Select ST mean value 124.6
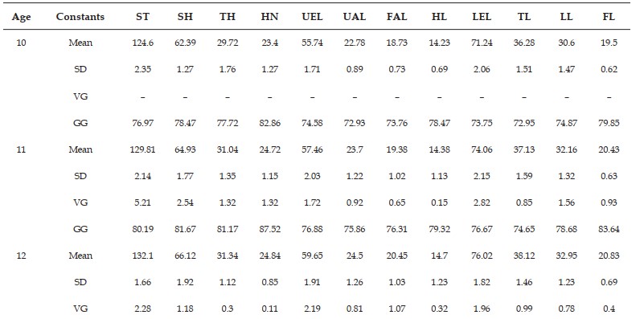The image size is (644, 319). [x=143, y=43]
